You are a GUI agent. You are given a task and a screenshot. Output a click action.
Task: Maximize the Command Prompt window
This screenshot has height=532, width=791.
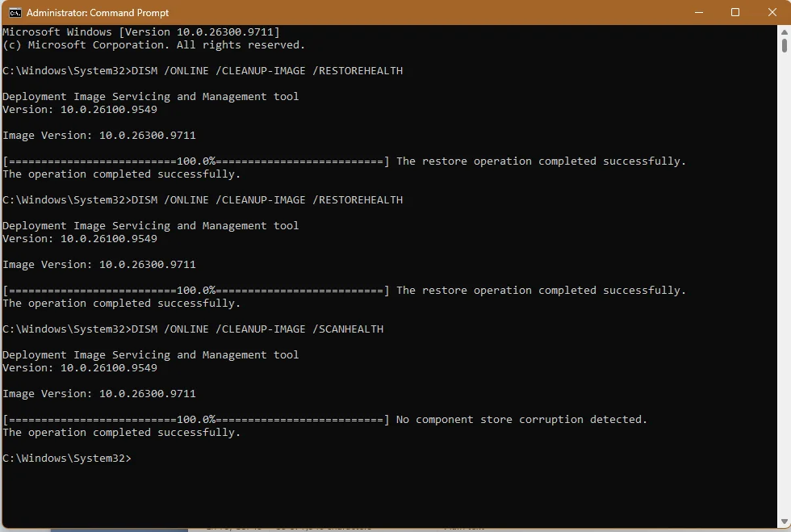(x=735, y=13)
